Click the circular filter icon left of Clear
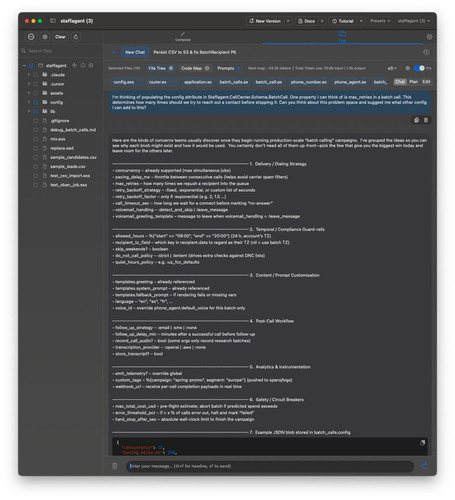455x500 pixels. (31, 37)
